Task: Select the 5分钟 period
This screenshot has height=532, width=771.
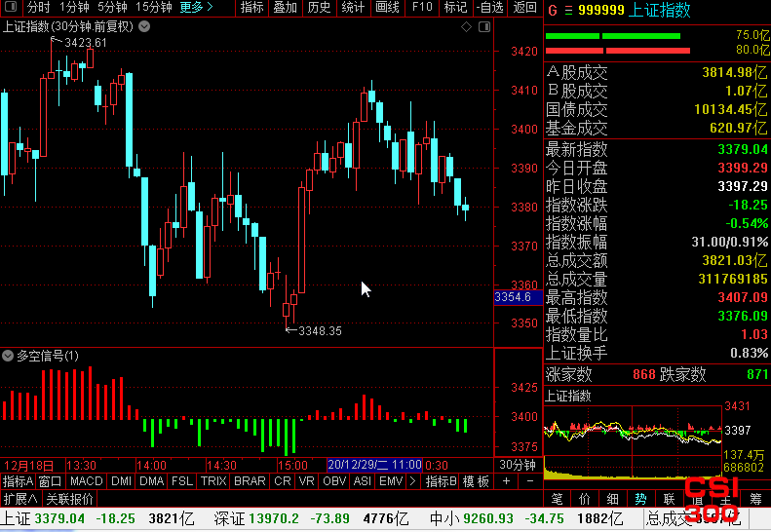Action: click(112, 7)
